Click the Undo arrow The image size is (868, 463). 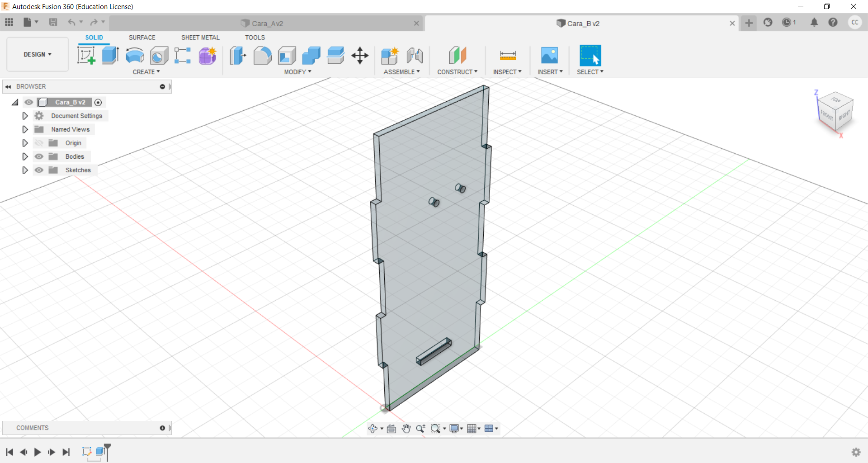pyautogui.click(x=71, y=22)
